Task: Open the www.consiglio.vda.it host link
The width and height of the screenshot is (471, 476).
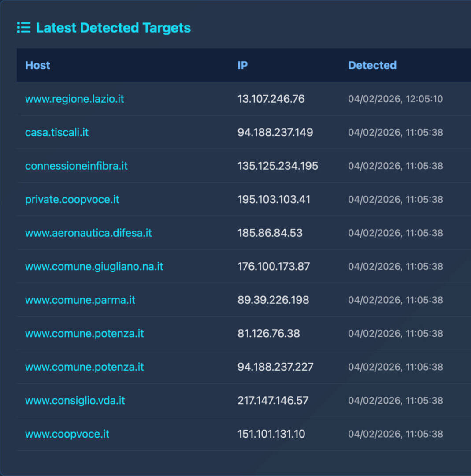Action: point(75,400)
